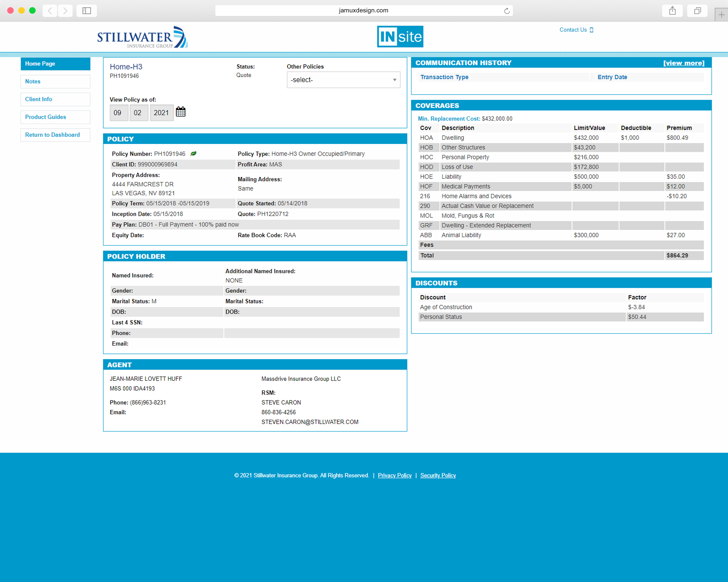
Task: Click agent name JEAN-MARIE LOVETT HUFF
Action: coord(146,379)
